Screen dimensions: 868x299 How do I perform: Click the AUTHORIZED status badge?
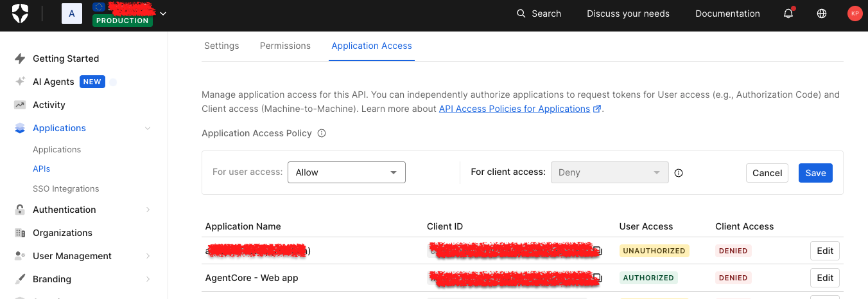tap(648, 278)
